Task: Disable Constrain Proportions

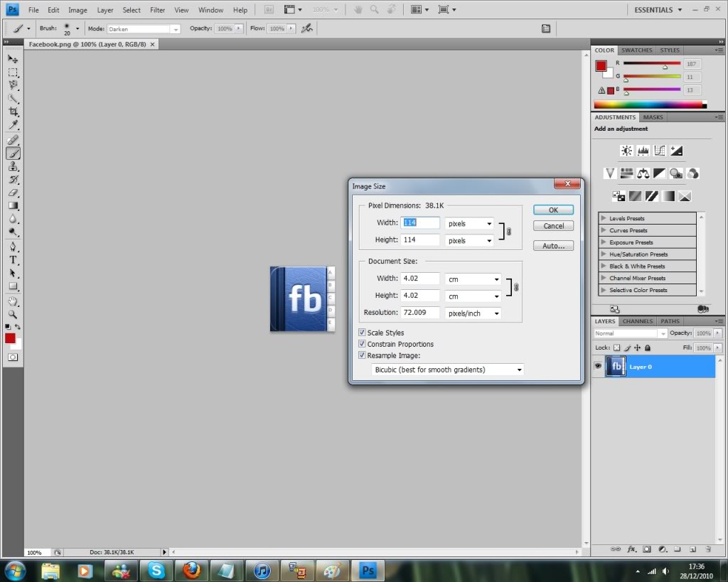Action: tap(363, 344)
